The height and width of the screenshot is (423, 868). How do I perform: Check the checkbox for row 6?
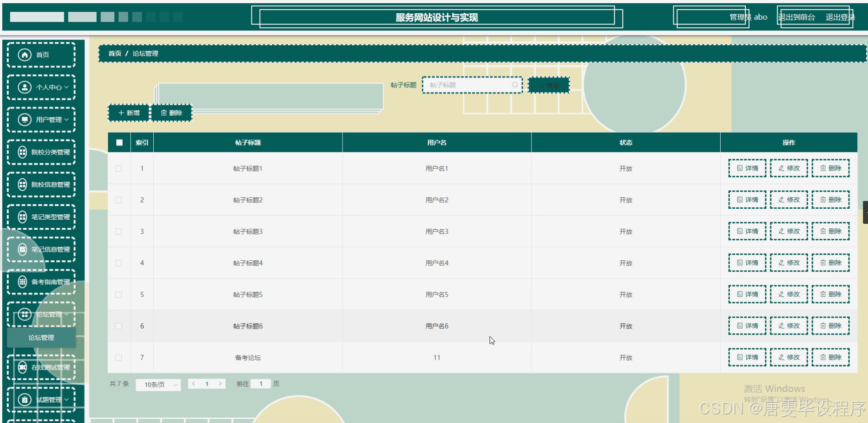point(119,326)
